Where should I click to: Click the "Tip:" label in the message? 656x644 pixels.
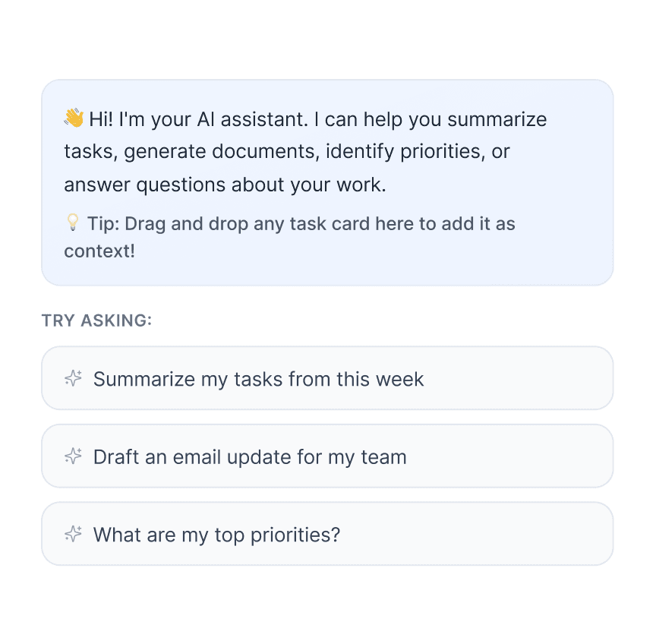pos(102,223)
